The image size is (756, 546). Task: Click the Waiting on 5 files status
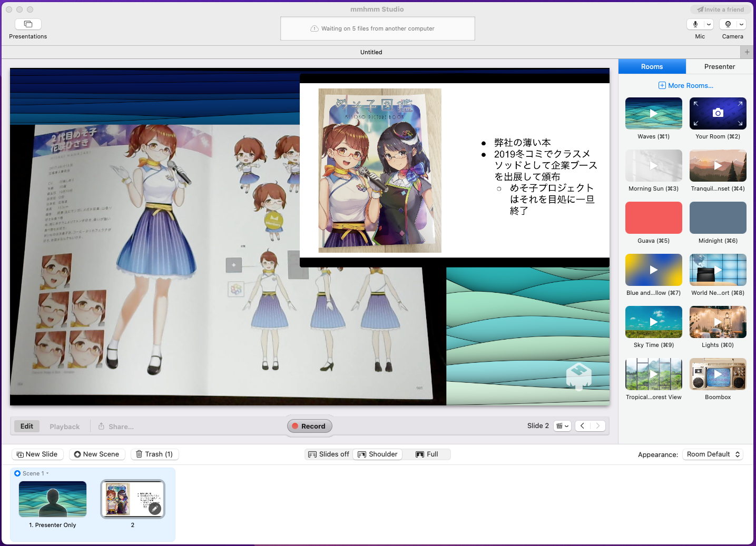pyautogui.click(x=378, y=28)
